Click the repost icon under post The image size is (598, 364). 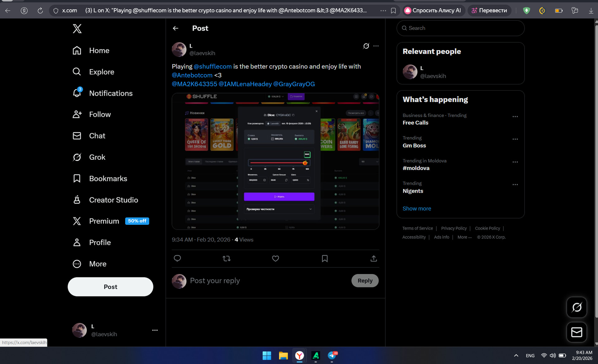[226, 258]
